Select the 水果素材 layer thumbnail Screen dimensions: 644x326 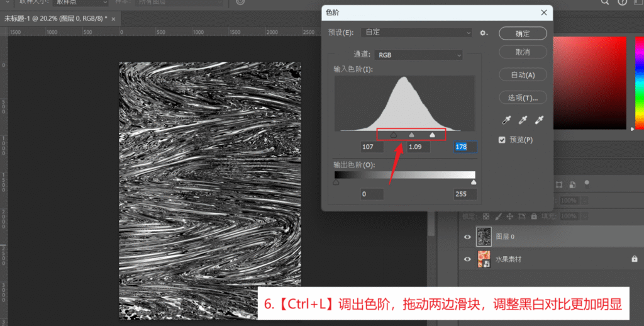pos(484,259)
